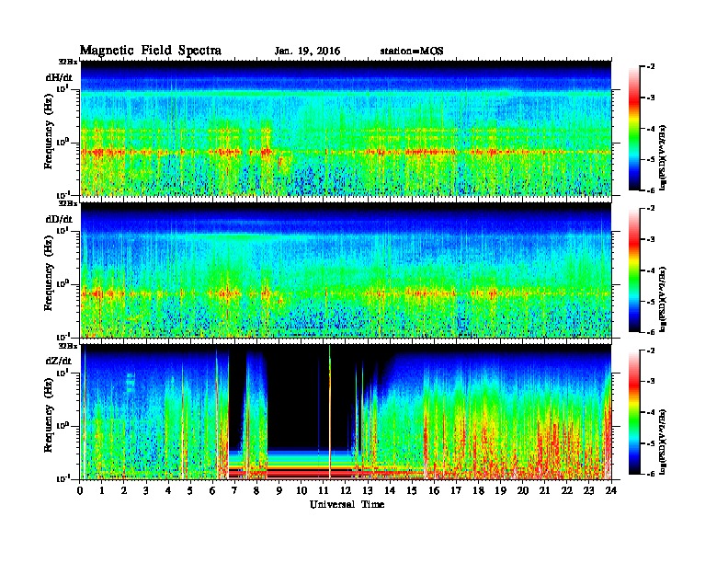Viewport: 728px width, 563px height.
Task: Click the color bar beside the dZ/dt panel
Action: pyautogui.click(x=634, y=412)
